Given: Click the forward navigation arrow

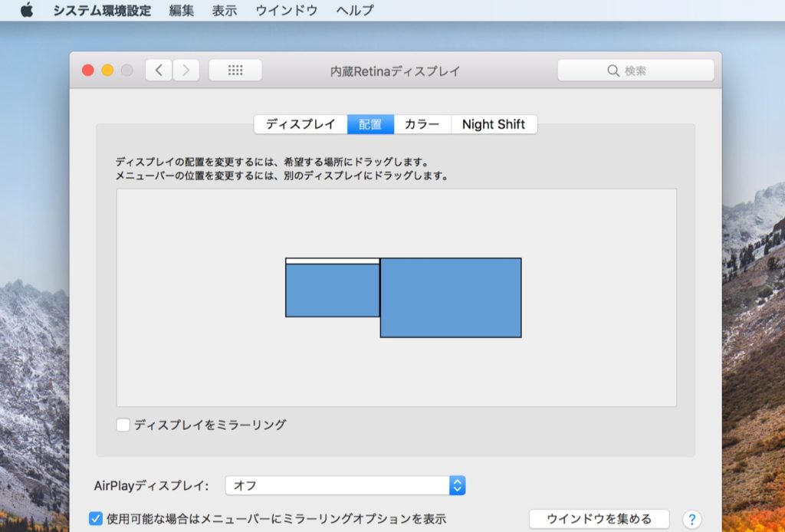Looking at the screenshot, I should (x=186, y=71).
